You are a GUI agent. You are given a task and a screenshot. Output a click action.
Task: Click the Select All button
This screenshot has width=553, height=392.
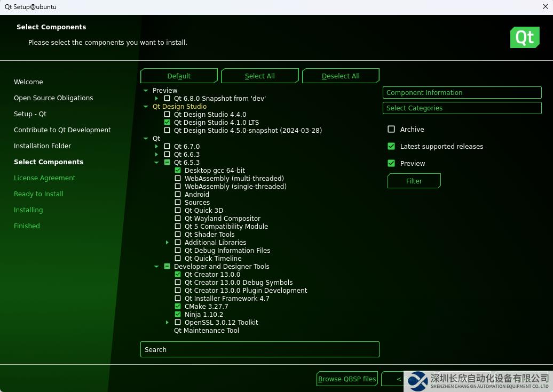260,76
